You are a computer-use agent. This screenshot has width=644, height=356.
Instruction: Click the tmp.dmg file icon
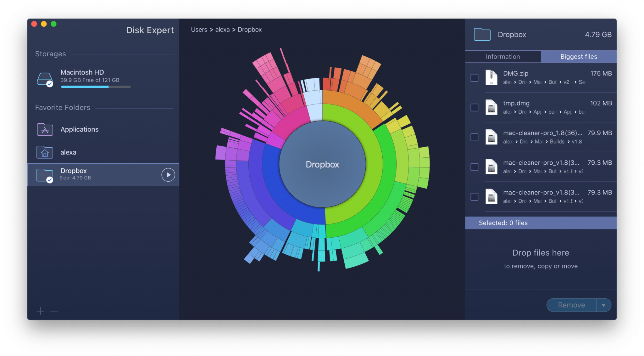(x=491, y=107)
